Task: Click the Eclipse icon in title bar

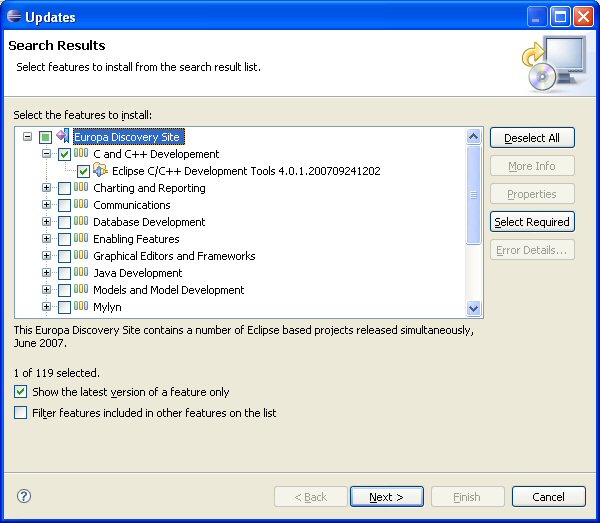Action: click(x=13, y=17)
